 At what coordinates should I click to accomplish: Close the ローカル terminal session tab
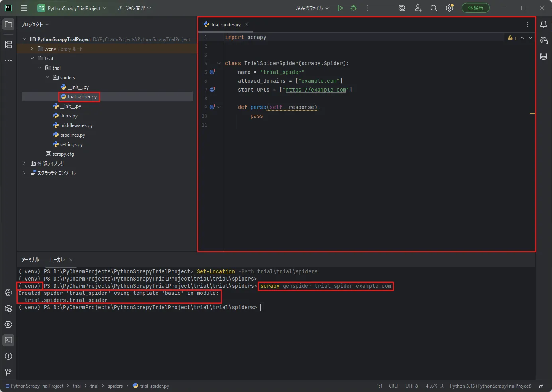tap(71, 260)
